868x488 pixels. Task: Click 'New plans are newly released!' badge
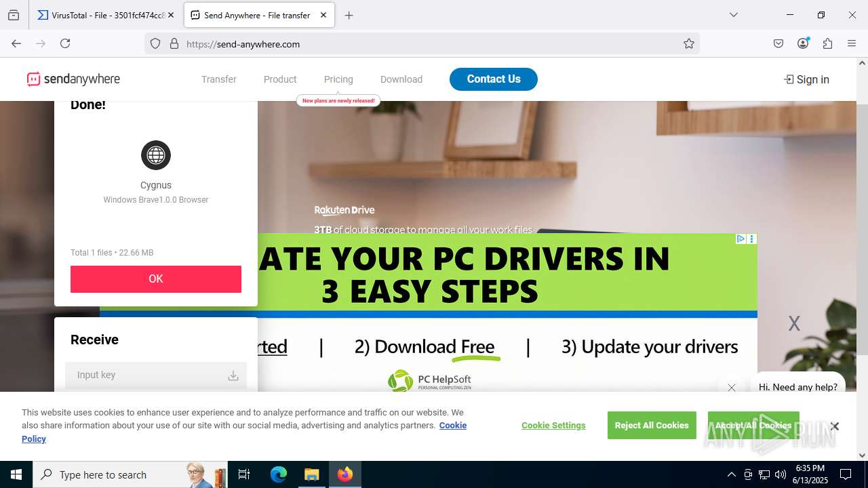coord(338,100)
